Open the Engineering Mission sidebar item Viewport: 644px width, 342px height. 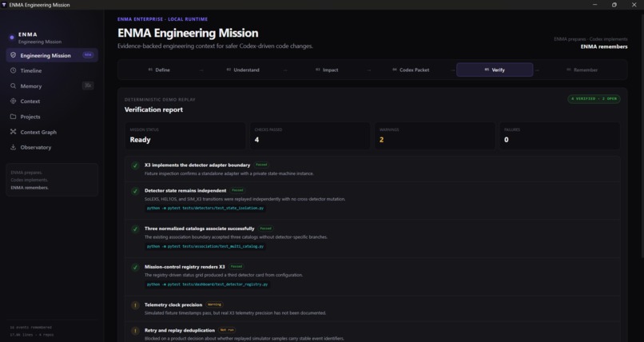pos(52,55)
